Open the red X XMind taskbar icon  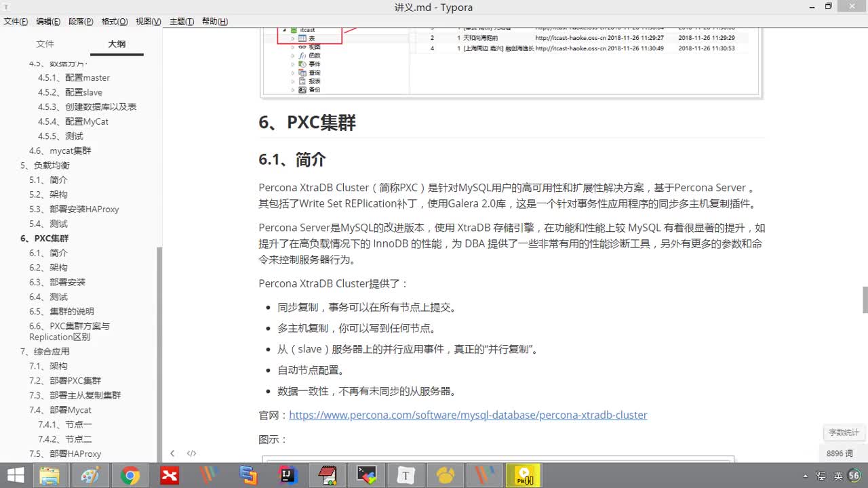point(169,475)
